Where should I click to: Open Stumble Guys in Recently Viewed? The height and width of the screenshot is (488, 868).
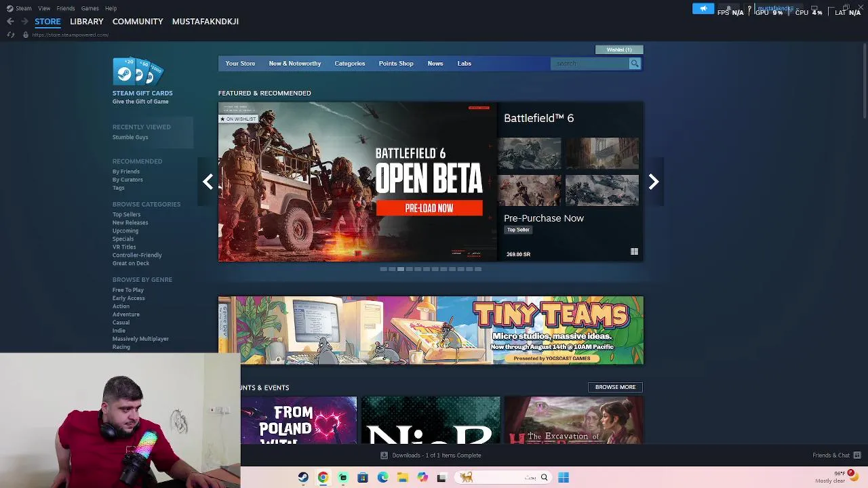pyautogui.click(x=130, y=138)
